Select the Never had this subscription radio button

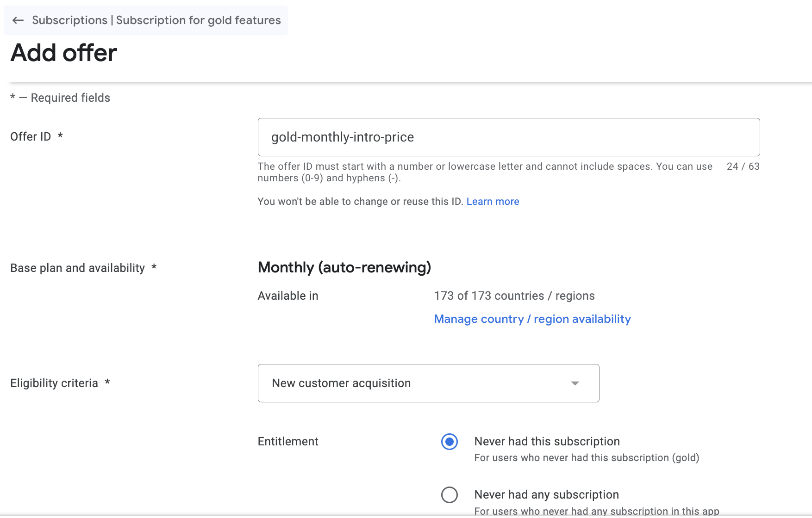450,442
